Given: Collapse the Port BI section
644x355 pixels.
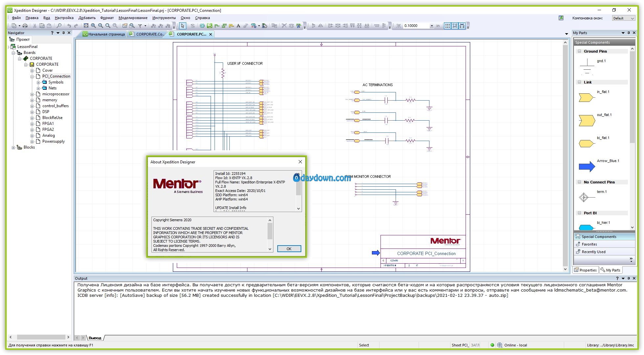Looking at the screenshot, I should pos(580,213).
